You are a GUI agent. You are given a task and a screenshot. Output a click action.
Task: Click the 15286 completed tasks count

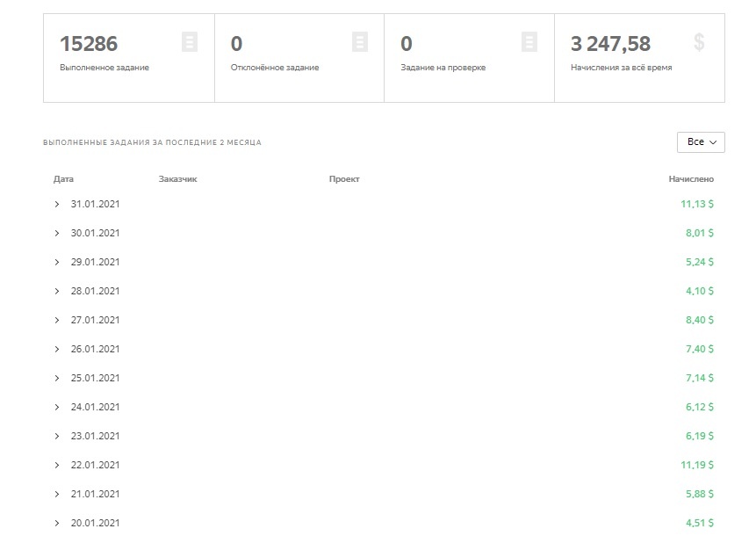(x=89, y=44)
